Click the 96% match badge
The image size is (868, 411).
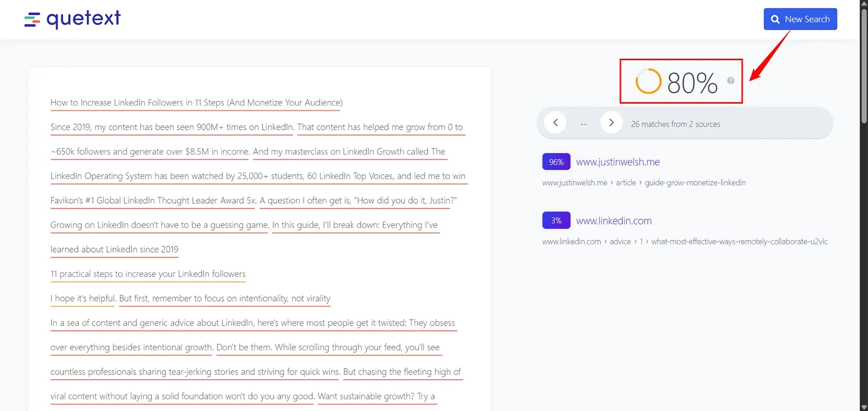[x=556, y=162]
